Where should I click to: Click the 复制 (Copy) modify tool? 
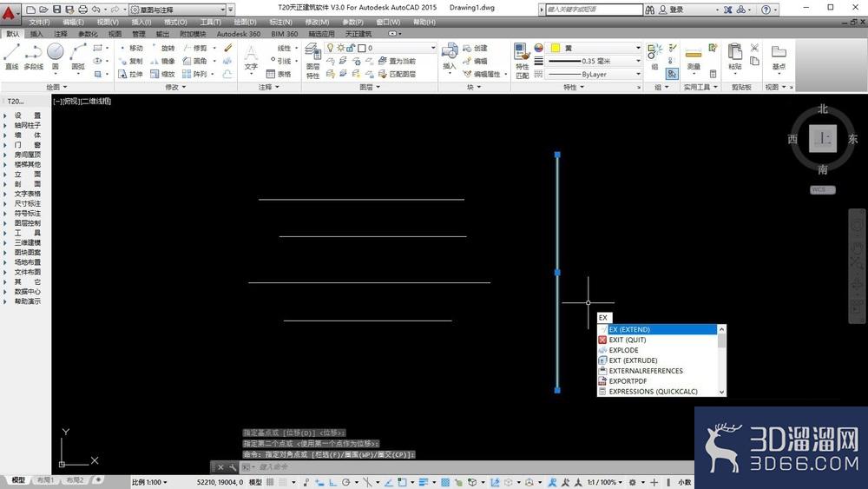pos(132,61)
